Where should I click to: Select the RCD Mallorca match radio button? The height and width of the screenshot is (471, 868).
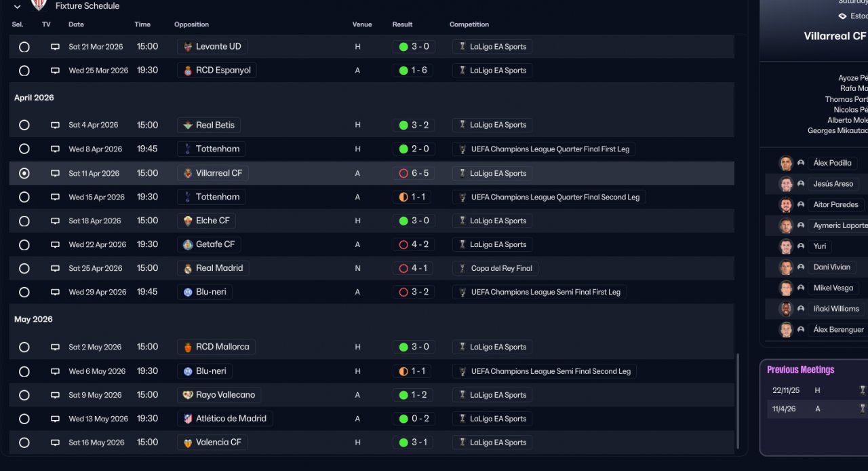point(24,347)
